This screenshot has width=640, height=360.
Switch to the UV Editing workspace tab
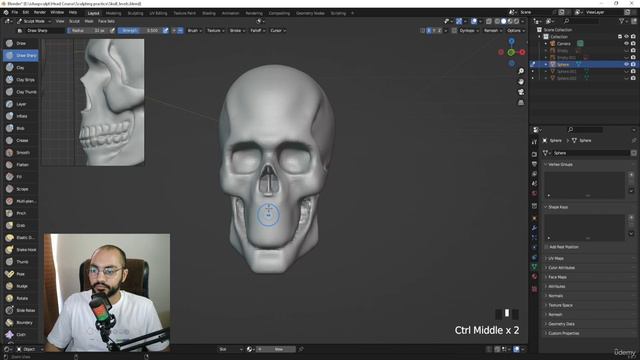158,13
